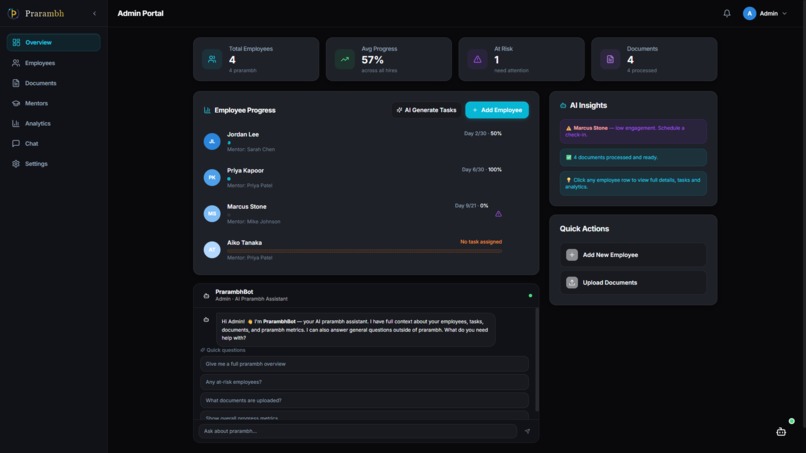Click the AI Insights header icon
This screenshot has width=806, height=453.
pyautogui.click(x=563, y=105)
